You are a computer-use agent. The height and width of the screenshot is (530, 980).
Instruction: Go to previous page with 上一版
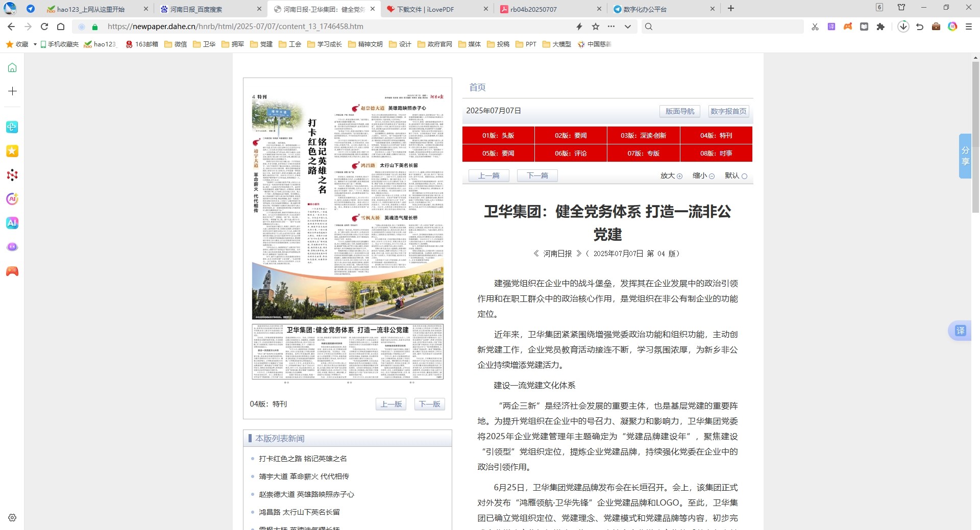click(x=391, y=404)
